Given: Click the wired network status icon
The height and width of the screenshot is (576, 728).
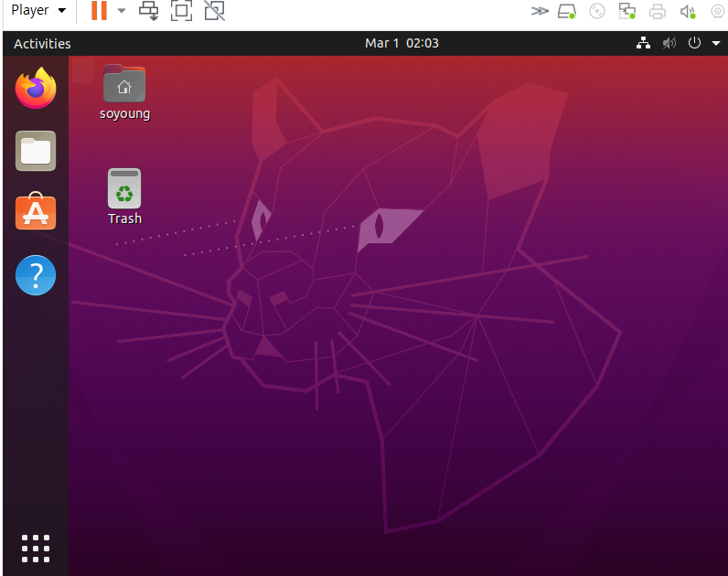Looking at the screenshot, I should pyautogui.click(x=643, y=43).
